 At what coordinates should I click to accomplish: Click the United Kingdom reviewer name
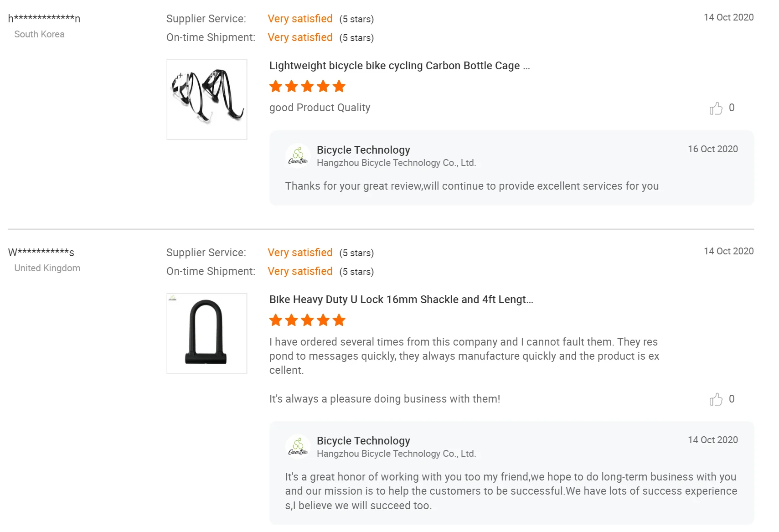41,253
